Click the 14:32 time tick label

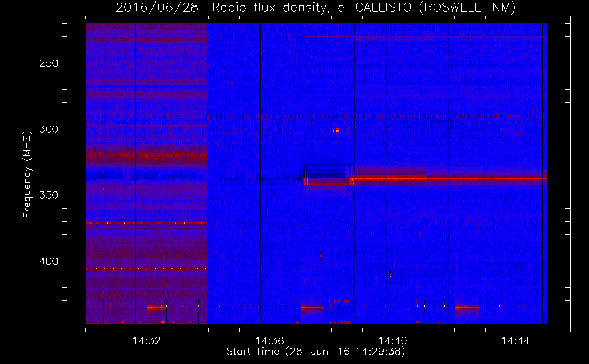pyautogui.click(x=147, y=341)
